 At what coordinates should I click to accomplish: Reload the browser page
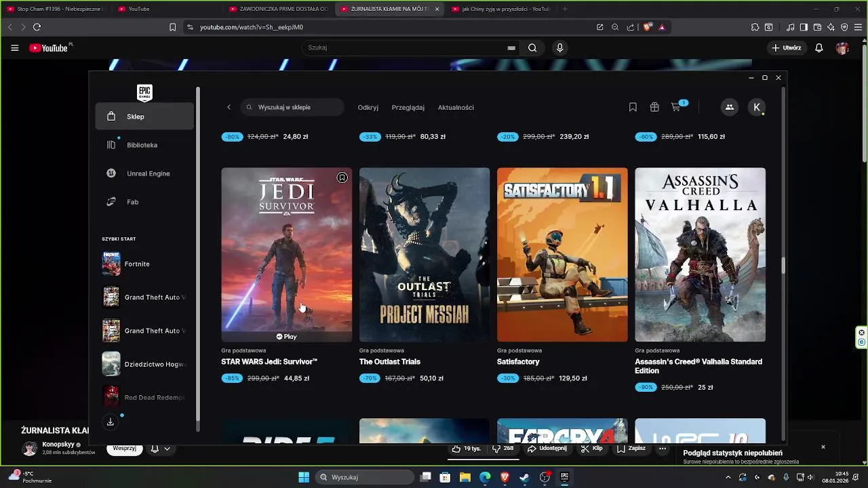pos(37,27)
